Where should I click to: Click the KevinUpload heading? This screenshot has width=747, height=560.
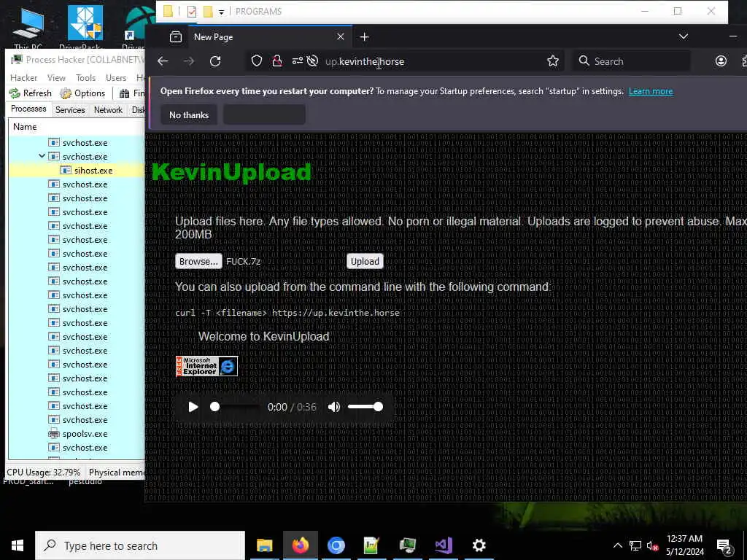[x=231, y=172]
